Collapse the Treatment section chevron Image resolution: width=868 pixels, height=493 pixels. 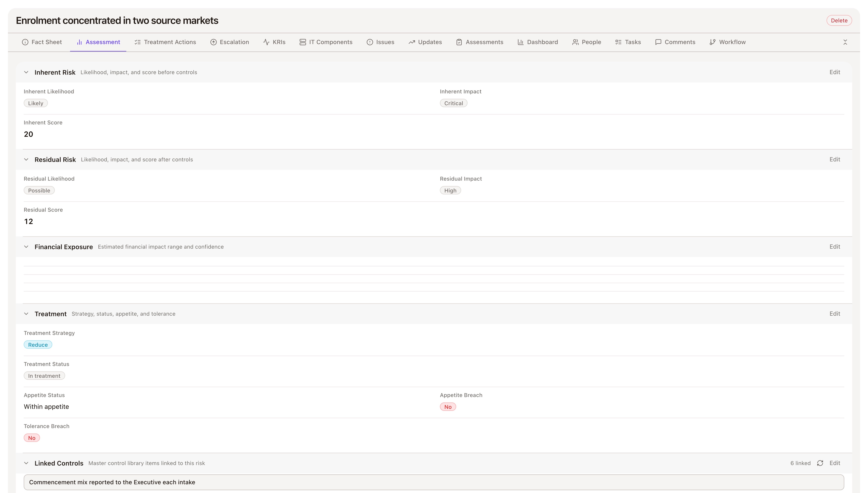pyautogui.click(x=26, y=314)
